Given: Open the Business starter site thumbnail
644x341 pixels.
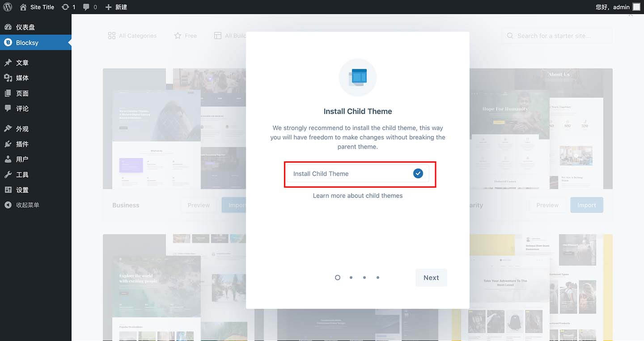Looking at the screenshot, I should [174, 129].
